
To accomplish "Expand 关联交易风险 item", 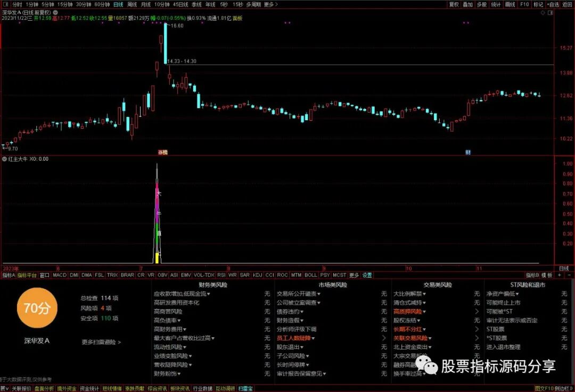I will [x=413, y=338].
